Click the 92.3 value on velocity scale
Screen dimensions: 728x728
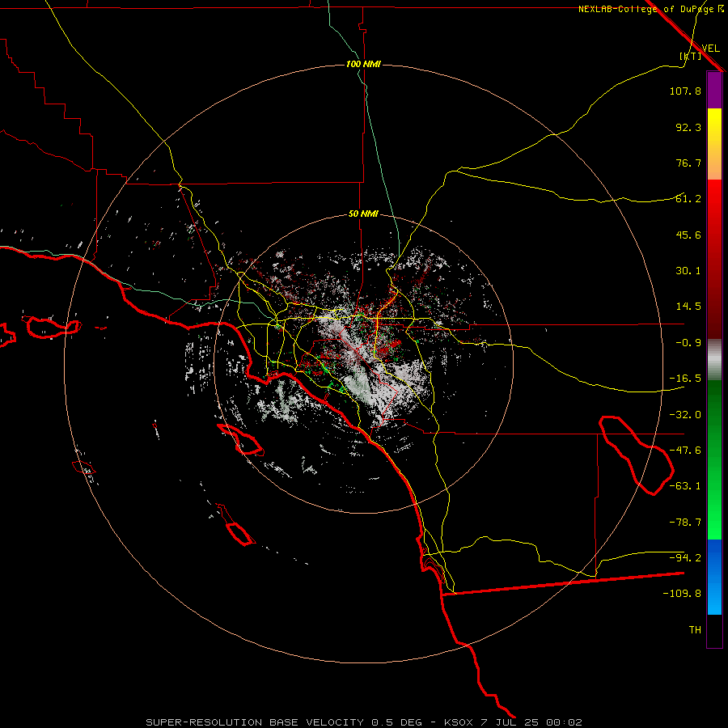pyautogui.click(x=688, y=127)
